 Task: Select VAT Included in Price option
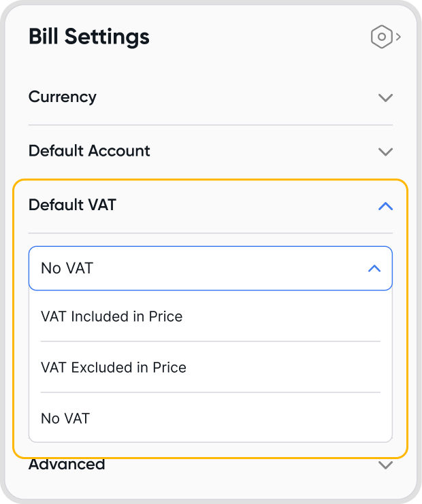tap(112, 316)
